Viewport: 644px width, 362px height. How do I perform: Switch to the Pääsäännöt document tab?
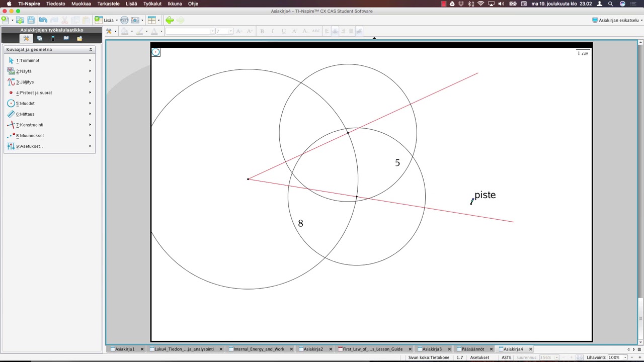[x=473, y=349]
